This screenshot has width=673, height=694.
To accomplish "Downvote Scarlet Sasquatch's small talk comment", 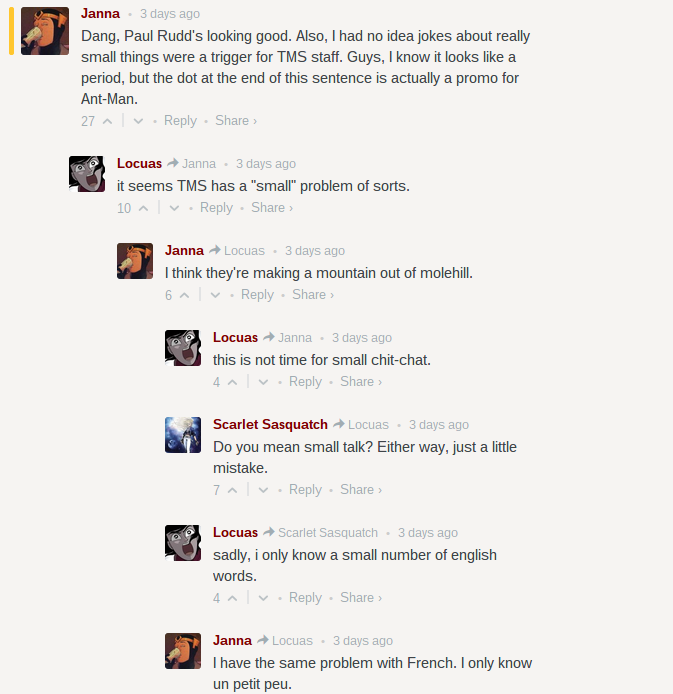I will (263, 490).
